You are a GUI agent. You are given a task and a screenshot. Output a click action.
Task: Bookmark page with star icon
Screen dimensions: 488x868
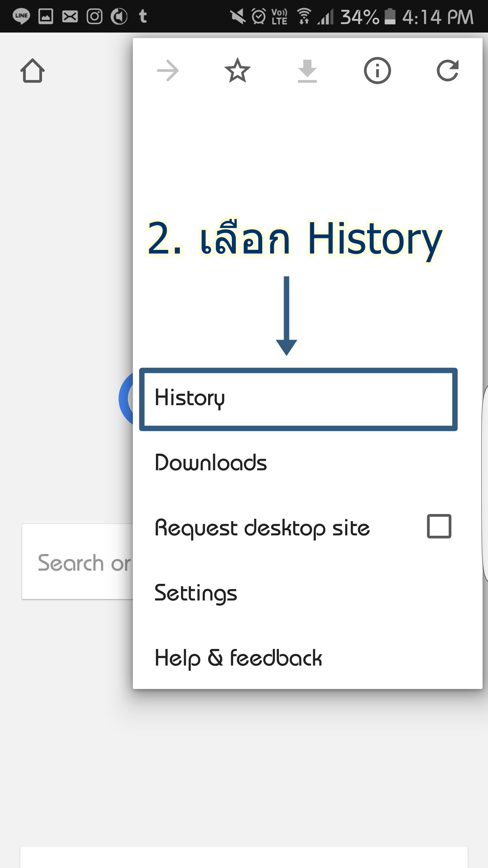[x=238, y=71]
